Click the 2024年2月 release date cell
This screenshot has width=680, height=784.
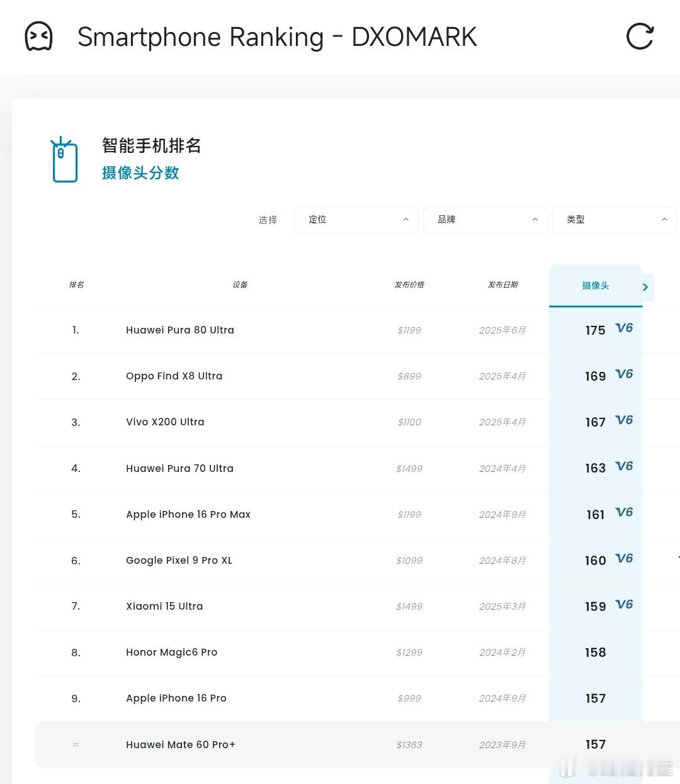click(502, 652)
